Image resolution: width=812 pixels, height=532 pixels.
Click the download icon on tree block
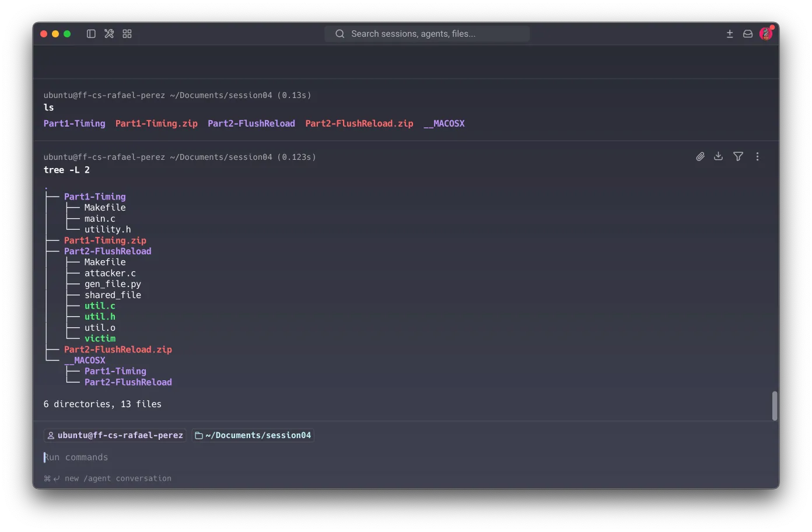click(719, 156)
